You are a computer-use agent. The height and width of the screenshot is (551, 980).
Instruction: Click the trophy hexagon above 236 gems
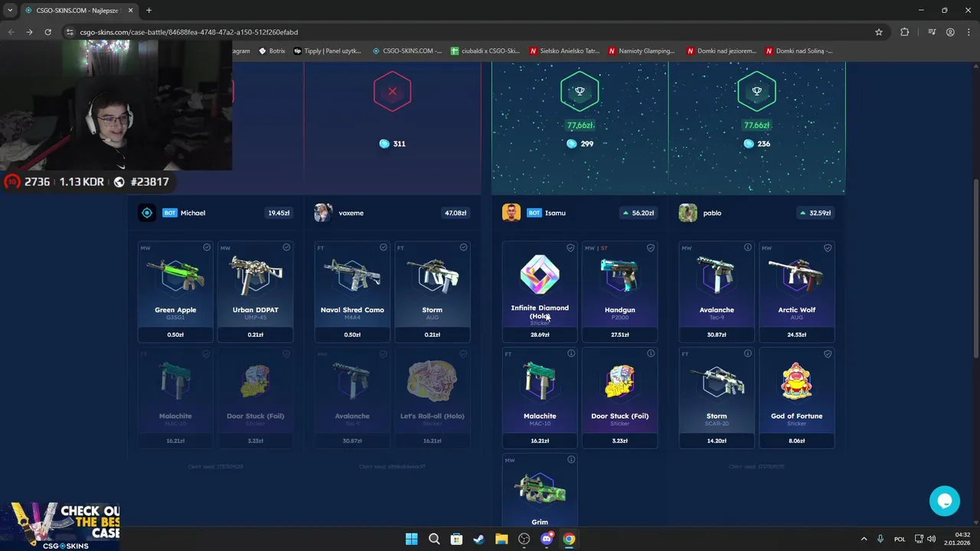[756, 92]
